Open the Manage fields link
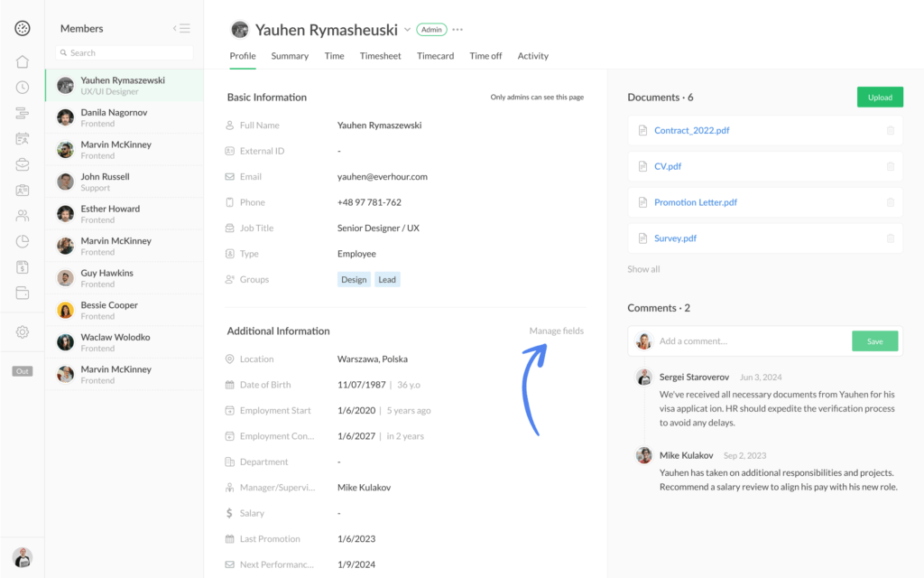Screen dimensions: 924x578 (556, 331)
